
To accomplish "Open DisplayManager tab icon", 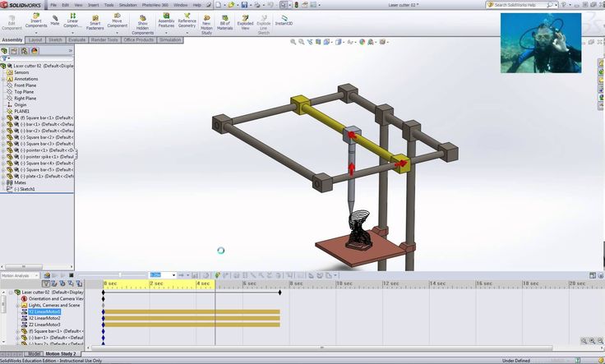I will tap(35, 50).
